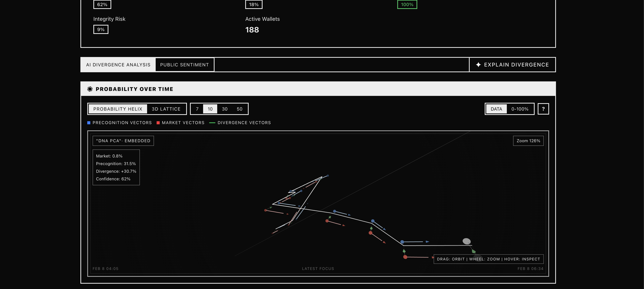Click the green Divergence Vectors legend line
The image size is (644, 289).
point(212,123)
